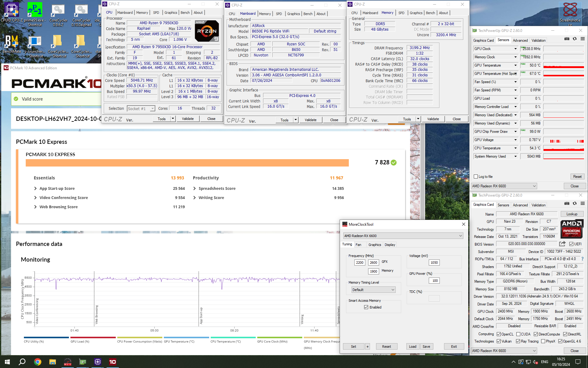The width and height of the screenshot is (588, 368).
Task: Switch to Fan tab in MoreClockTool
Action: [x=358, y=245]
